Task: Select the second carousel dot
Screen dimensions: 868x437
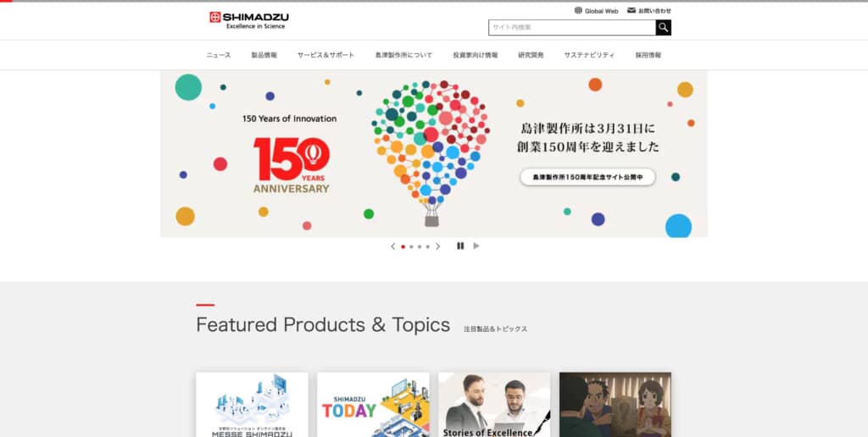Action: (x=411, y=246)
